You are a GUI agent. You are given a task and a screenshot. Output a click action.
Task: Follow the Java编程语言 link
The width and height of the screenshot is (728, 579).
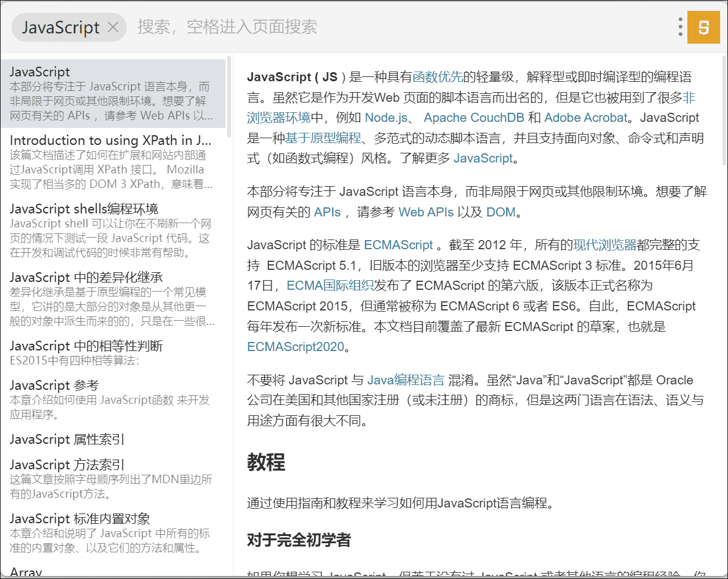pyautogui.click(x=406, y=380)
